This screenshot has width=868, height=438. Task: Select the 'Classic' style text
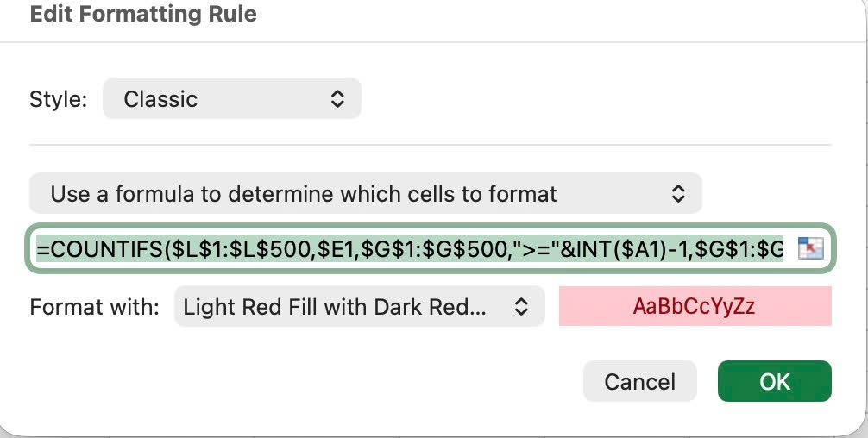click(160, 99)
